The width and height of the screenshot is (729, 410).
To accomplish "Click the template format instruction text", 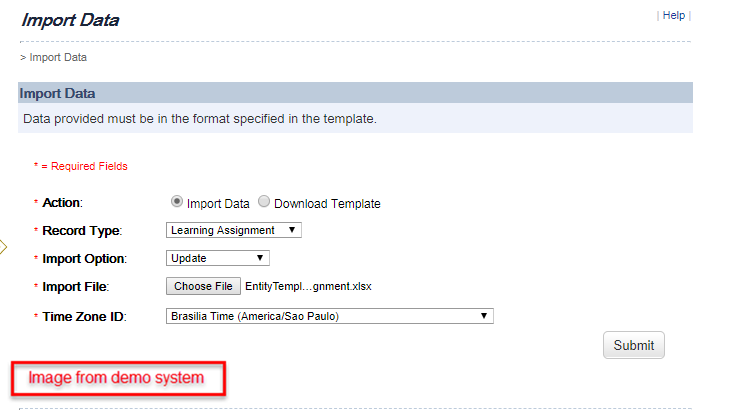I will [x=200, y=119].
